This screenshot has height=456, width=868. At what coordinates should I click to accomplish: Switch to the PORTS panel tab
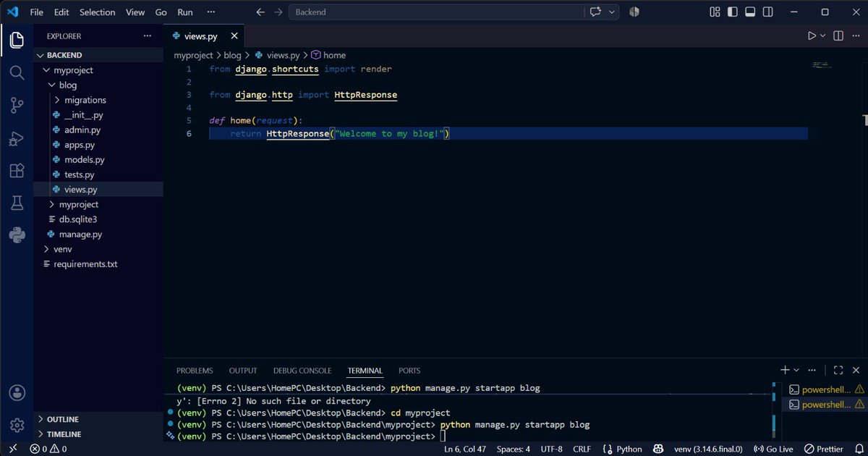point(409,371)
